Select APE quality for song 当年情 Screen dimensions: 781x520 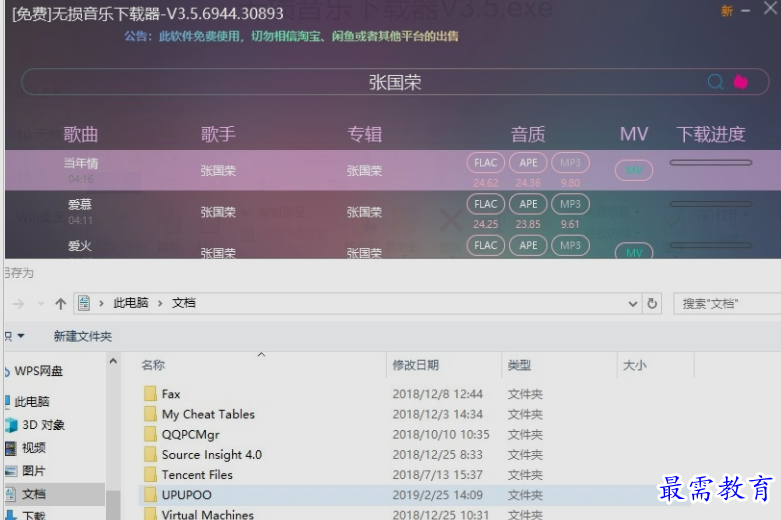coord(528,163)
